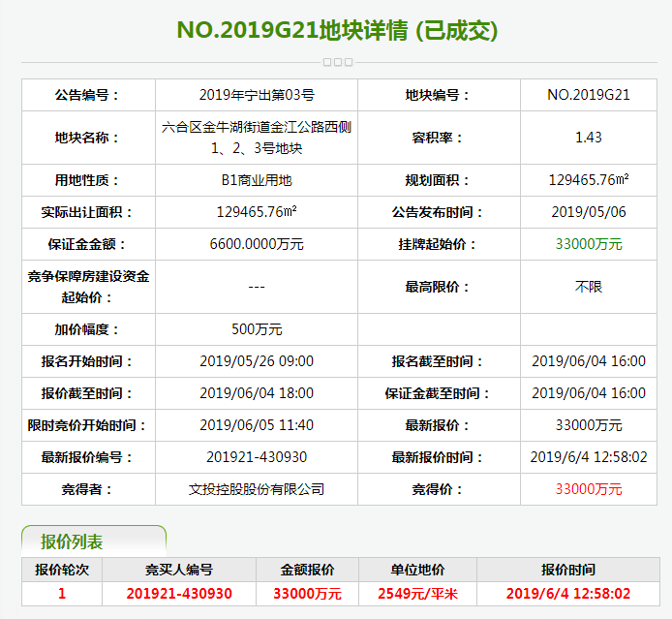672x619 pixels.
Task: Click the 地块名称 label
Action: point(86,138)
